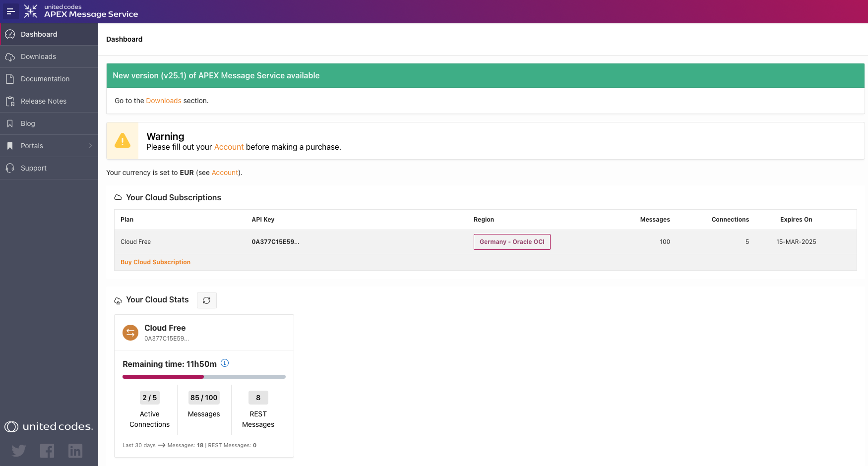Click the cloud stats icon beside Your Cloud Stats
The image size is (868, 466).
coord(118,300)
